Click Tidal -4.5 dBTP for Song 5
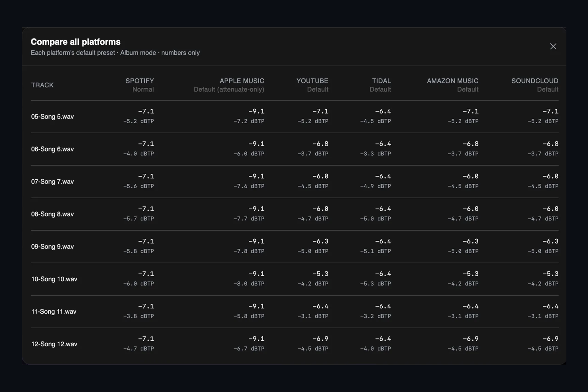Screen dimensions: 588x392 375,121
